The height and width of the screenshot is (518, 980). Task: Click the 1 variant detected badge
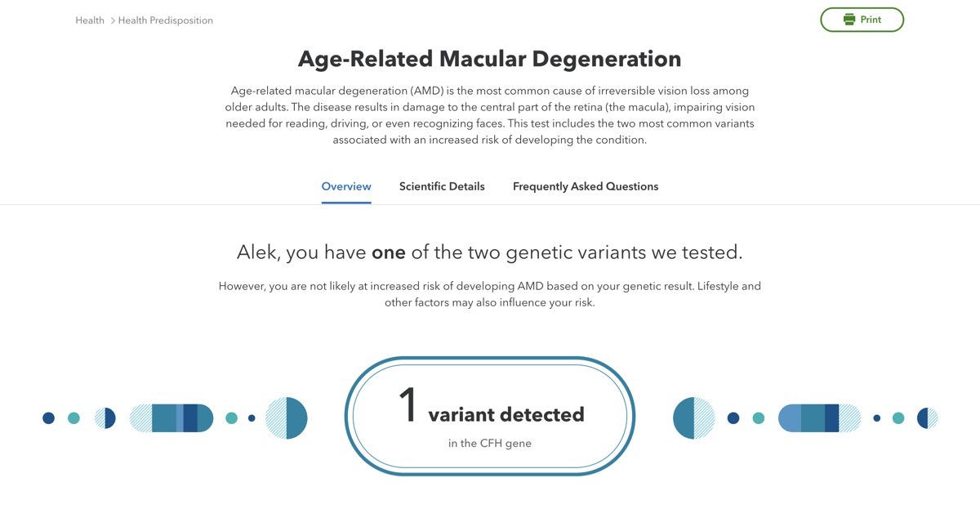point(490,415)
